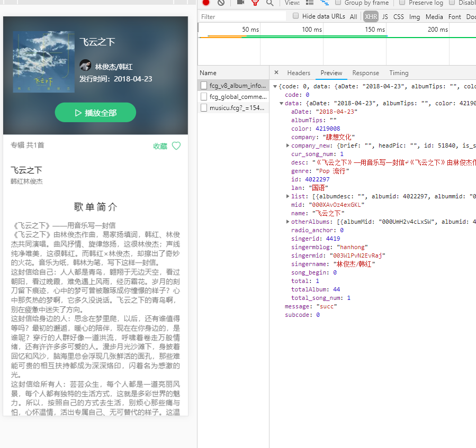Click the color value 4219008
Screen dimensions: 476x448
[328, 129]
